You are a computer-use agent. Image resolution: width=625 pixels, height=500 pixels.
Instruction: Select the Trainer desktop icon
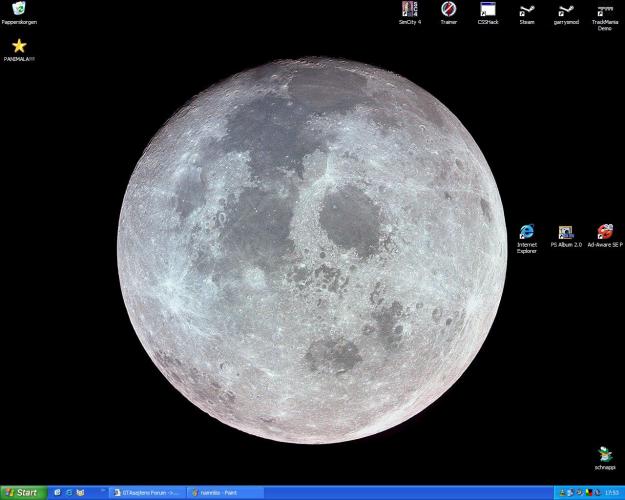[x=448, y=9]
